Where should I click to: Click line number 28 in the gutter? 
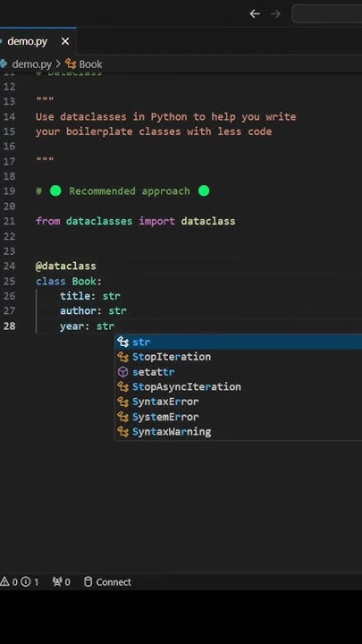10,326
